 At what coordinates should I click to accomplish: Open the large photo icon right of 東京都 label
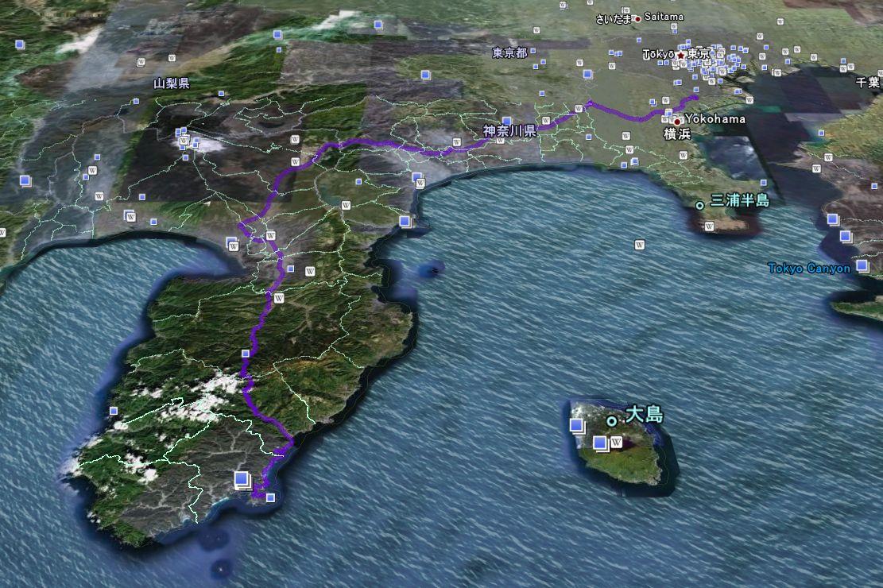click(x=588, y=74)
